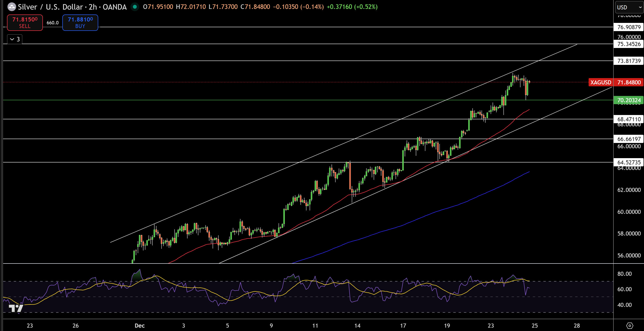Screen dimensions: 644x331
Task: Click the 62.00000 price axis tick
Action: tap(629, 190)
